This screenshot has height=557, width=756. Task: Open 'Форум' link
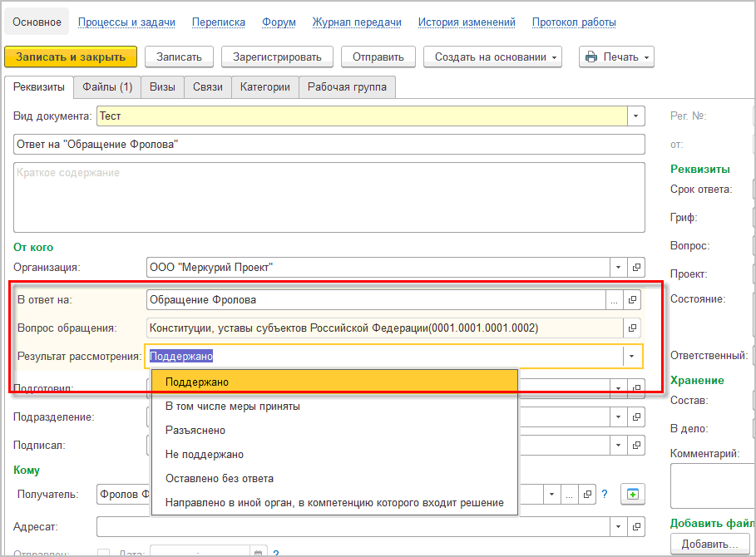pyautogui.click(x=279, y=22)
